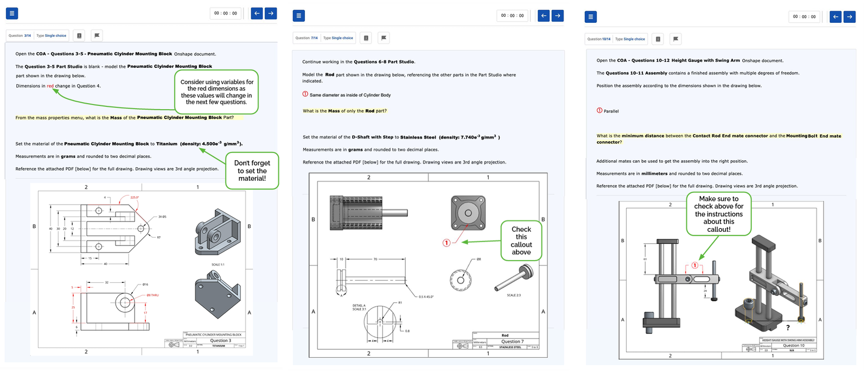Click the info icon next to Question 7/14
868x373 pixels.
click(366, 38)
